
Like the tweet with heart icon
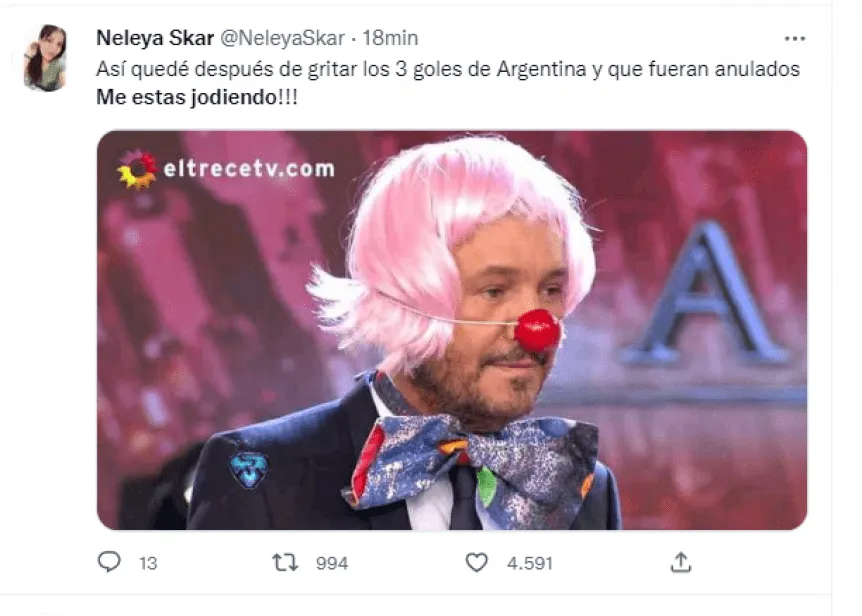tap(477, 563)
